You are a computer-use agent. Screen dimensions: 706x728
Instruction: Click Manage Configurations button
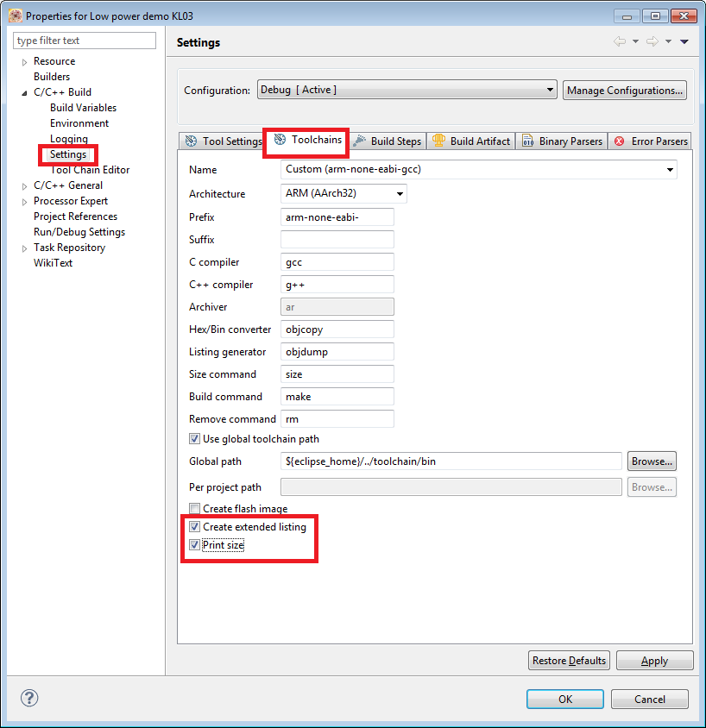(625, 90)
